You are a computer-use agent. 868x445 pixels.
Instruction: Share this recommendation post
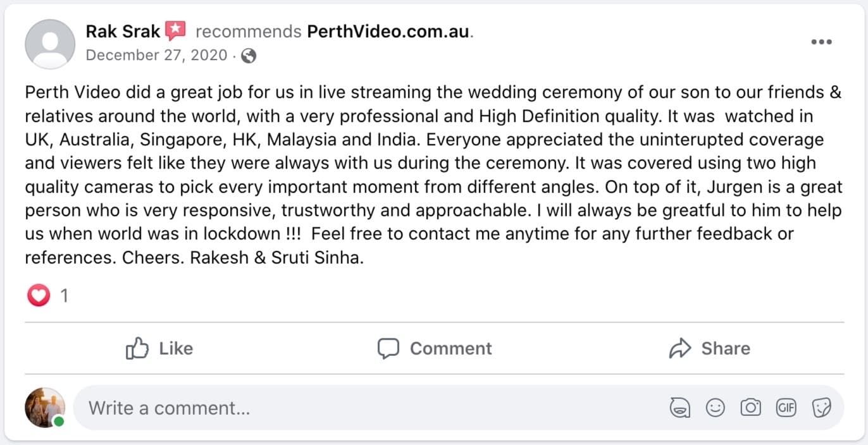(709, 348)
